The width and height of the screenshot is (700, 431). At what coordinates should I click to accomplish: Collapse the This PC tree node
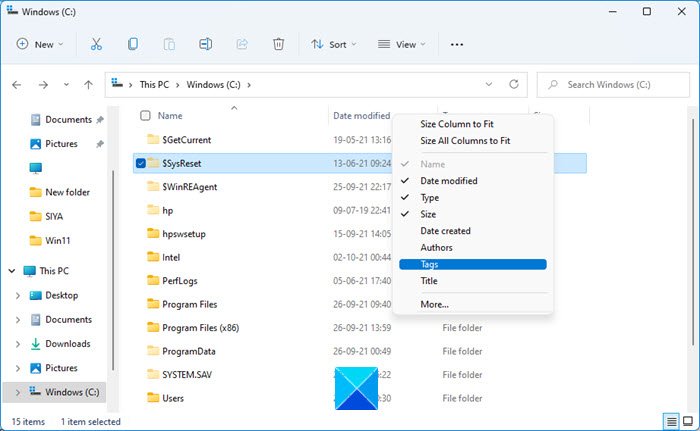(x=12, y=271)
